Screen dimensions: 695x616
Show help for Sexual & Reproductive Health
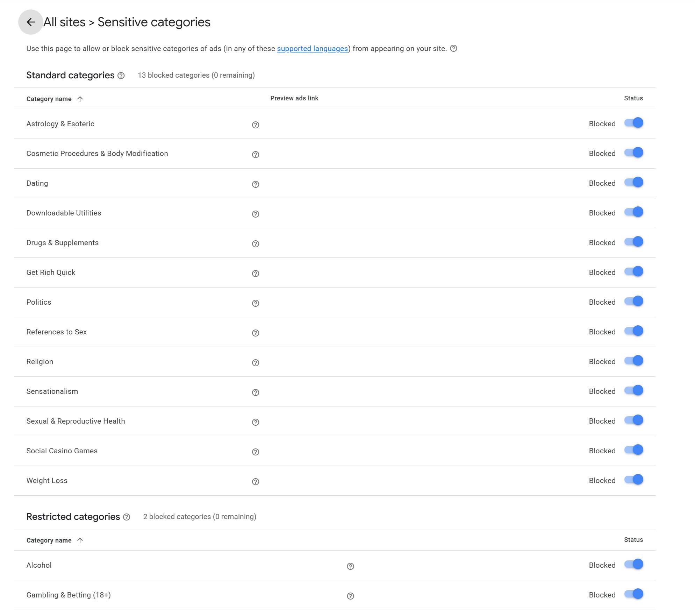coord(256,422)
